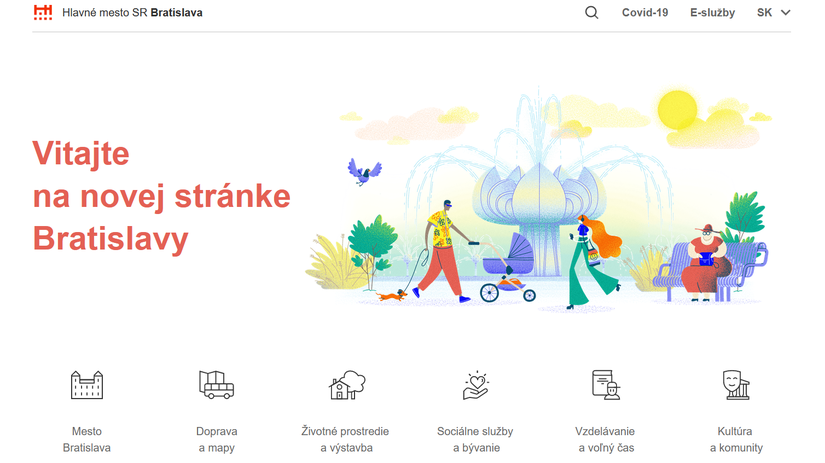This screenshot has width=825, height=463.
Task: Open 'Vzdelávanie a voľný čas' label
Action: 605,439
